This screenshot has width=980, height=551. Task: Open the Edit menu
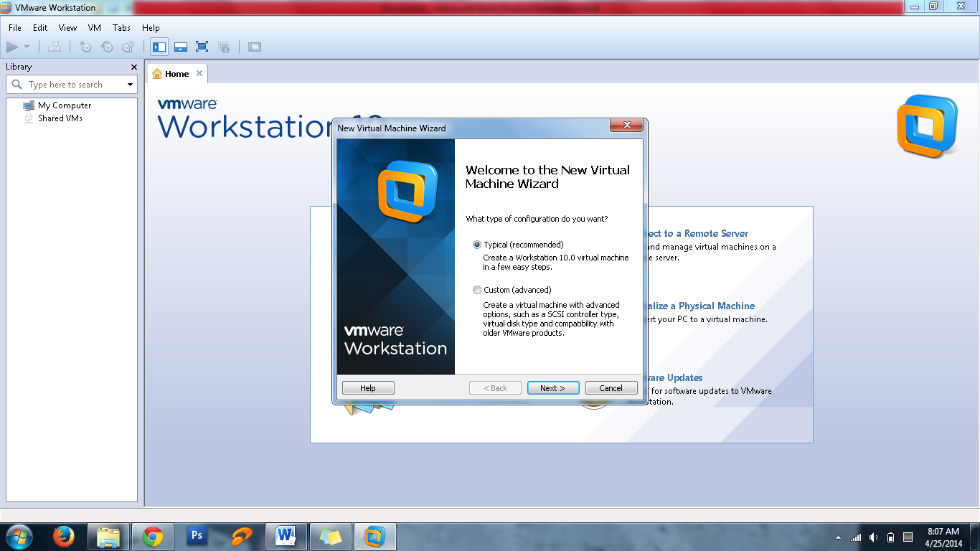[x=40, y=28]
